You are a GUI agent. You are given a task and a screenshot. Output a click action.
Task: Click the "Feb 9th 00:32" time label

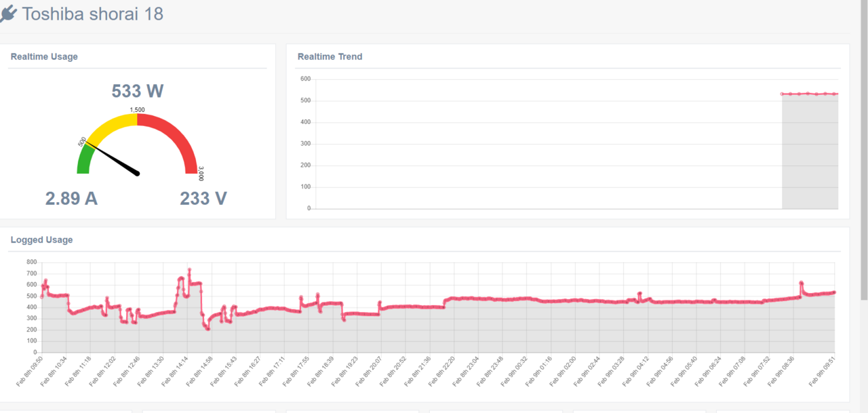pyautogui.click(x=515, y=372)
